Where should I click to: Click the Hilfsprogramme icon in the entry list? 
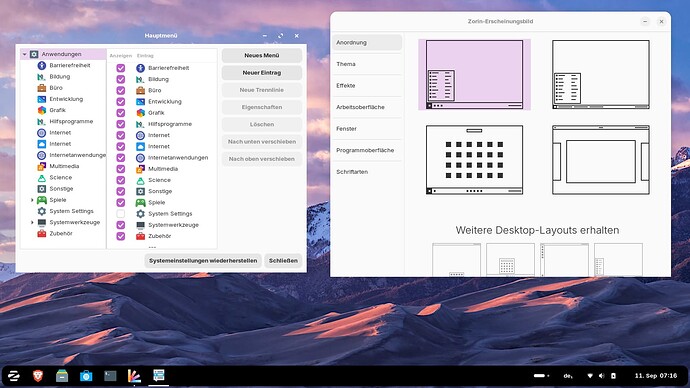pyautogui.click(x=140, y=124)
